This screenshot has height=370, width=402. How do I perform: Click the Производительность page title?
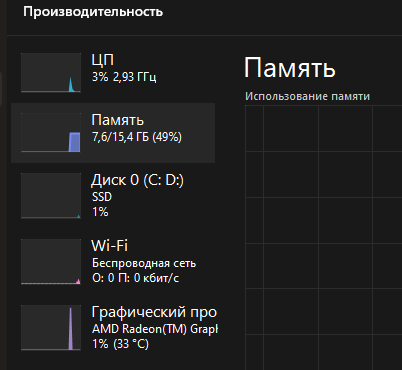[x=93, y=12]
